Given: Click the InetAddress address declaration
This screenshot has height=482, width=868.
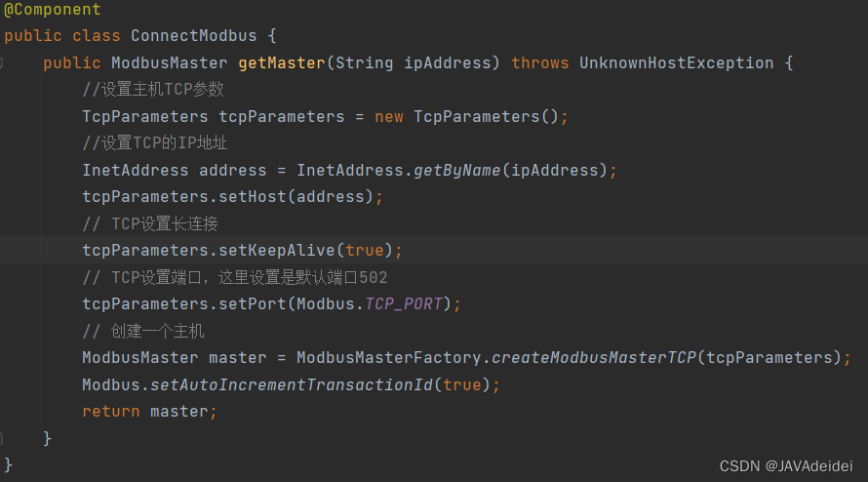Looking at the screenshot, I should pos(174,170).
